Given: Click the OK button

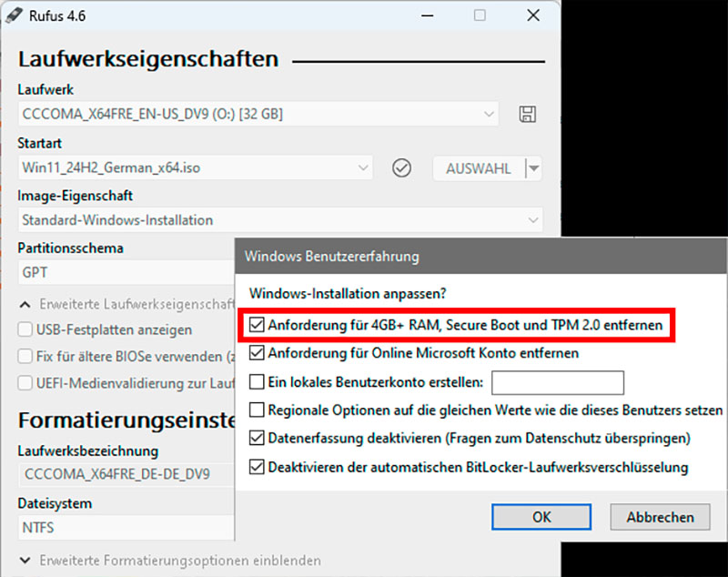Looking at the screenshot, I should click(541, 517).
